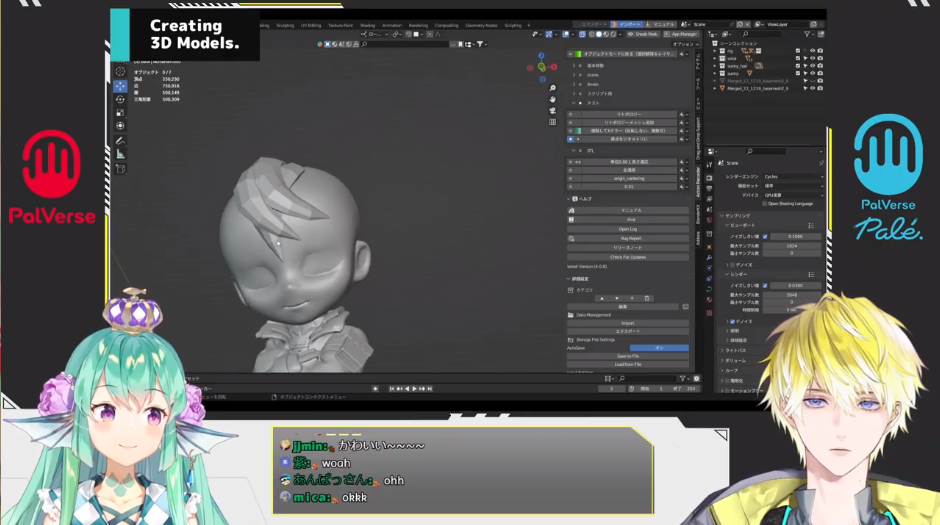Click the Check For Updates button
Viewport: 940px width, 525px height.
[x=627, y=257]
